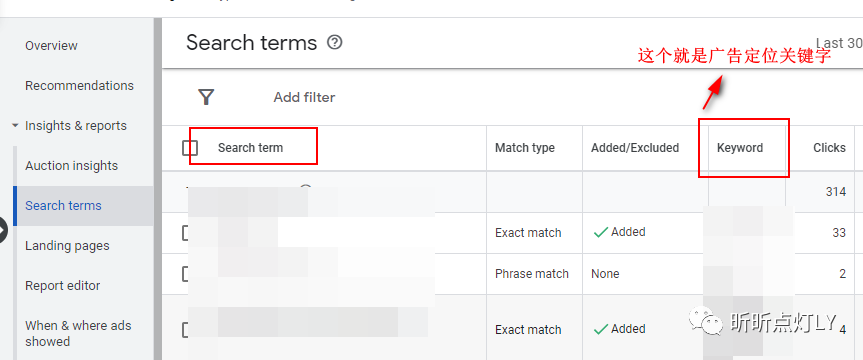Open Auction insights report
This screenshot has width=863, height=360.
pos(72,166)
